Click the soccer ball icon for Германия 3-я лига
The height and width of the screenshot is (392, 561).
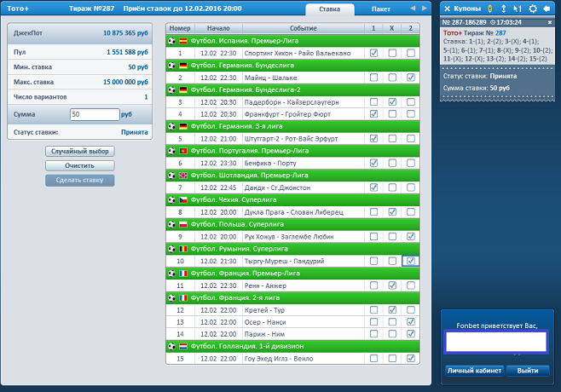[x=171, y=126]
